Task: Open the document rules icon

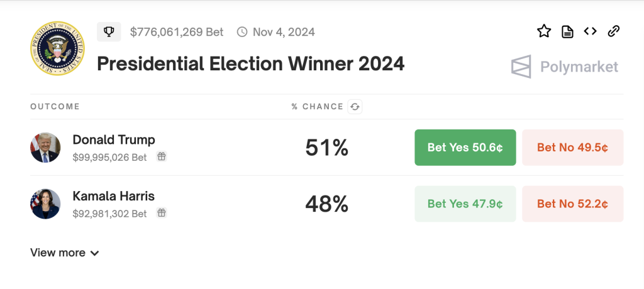Action: 567,31
